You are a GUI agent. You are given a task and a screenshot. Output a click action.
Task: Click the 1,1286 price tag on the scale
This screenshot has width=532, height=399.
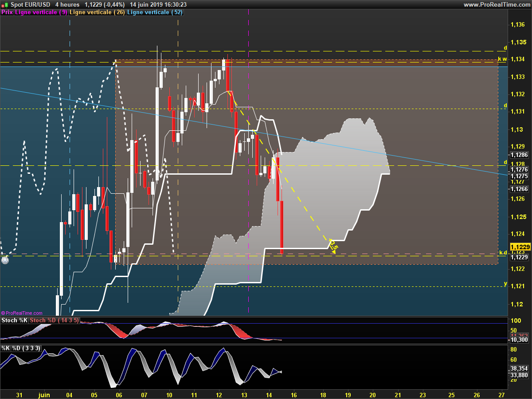click(x=519, y=155)
